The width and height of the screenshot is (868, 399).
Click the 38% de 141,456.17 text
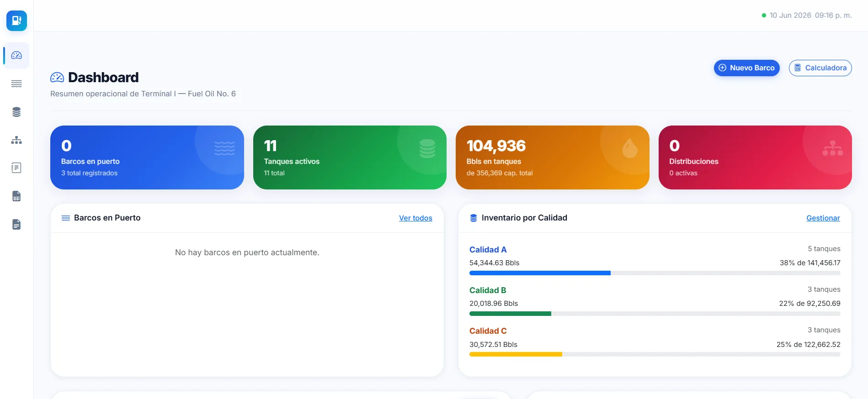click(810, 263)
